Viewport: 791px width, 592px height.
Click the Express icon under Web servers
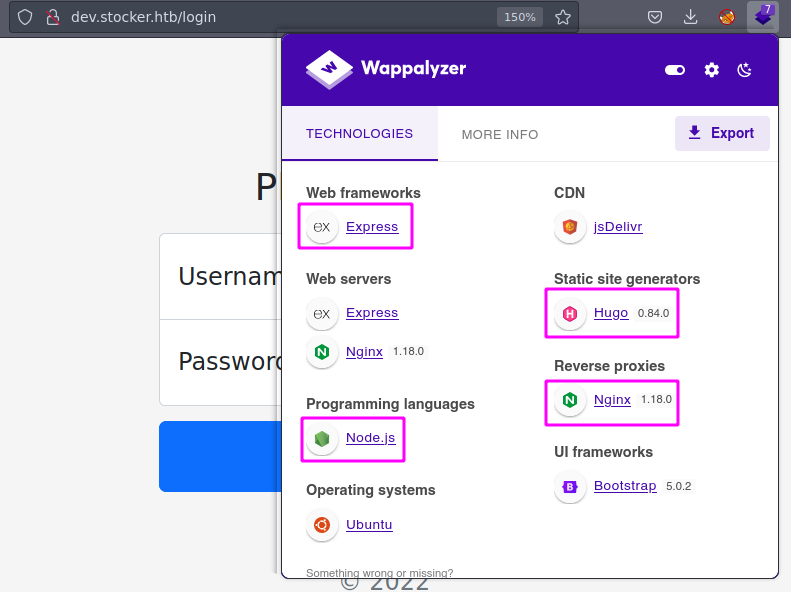(x=322, y=314)
